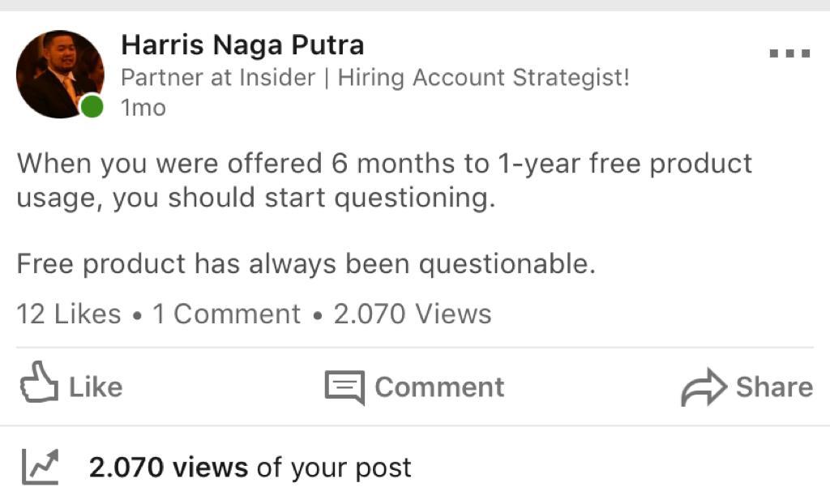Click the green online status dot
830x504 pixels.
[92, 106]
